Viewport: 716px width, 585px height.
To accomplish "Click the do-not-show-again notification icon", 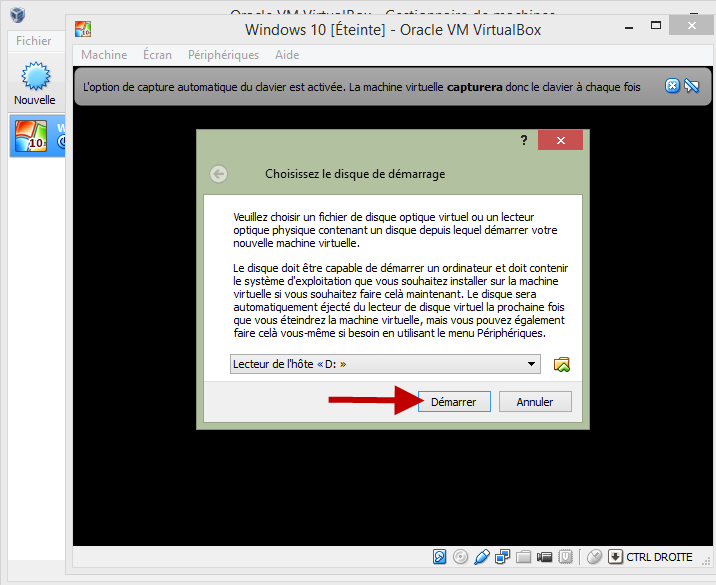I will click(x=692, y=86).
